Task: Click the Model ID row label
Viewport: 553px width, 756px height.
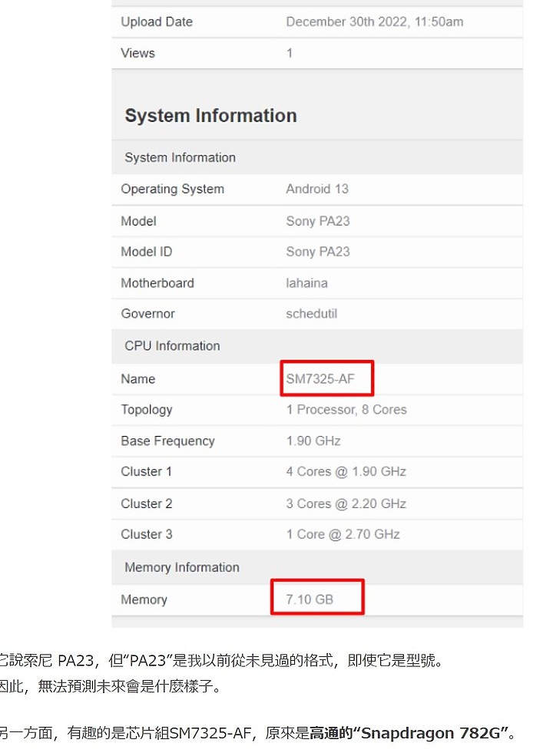Action: click(147, 252)
